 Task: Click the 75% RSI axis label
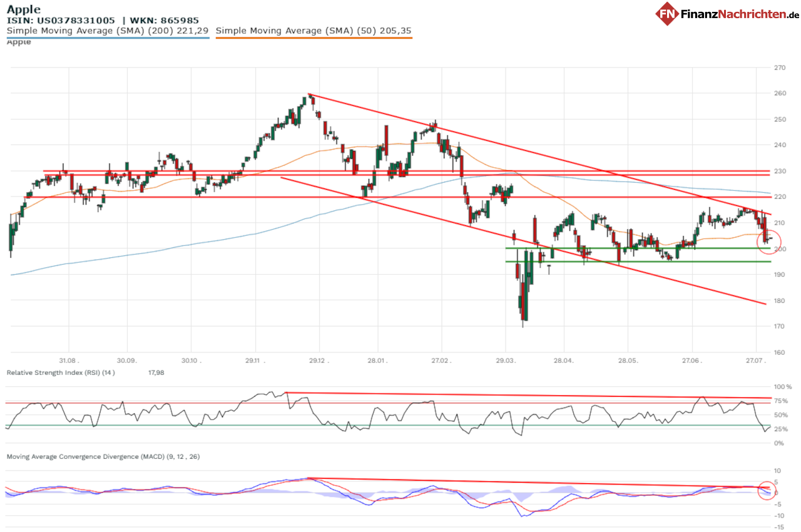tap(782, 401)
